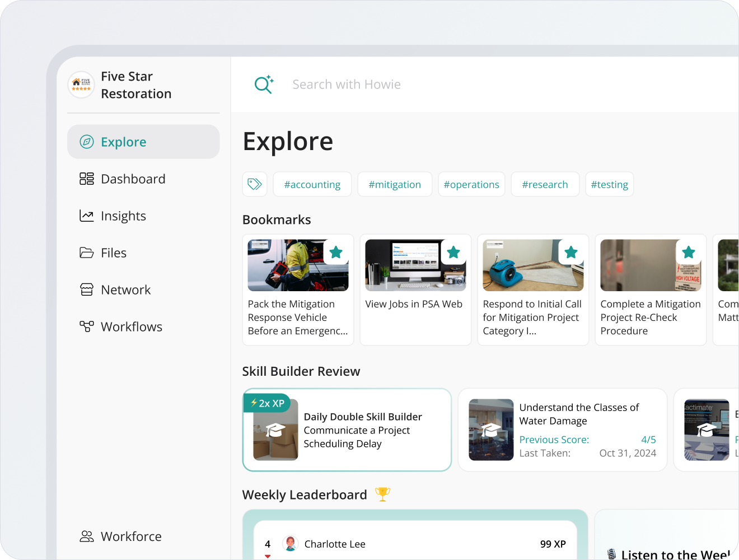Click the trophy icon beside Weekly Leaderboard

click(x=382, y=494)
